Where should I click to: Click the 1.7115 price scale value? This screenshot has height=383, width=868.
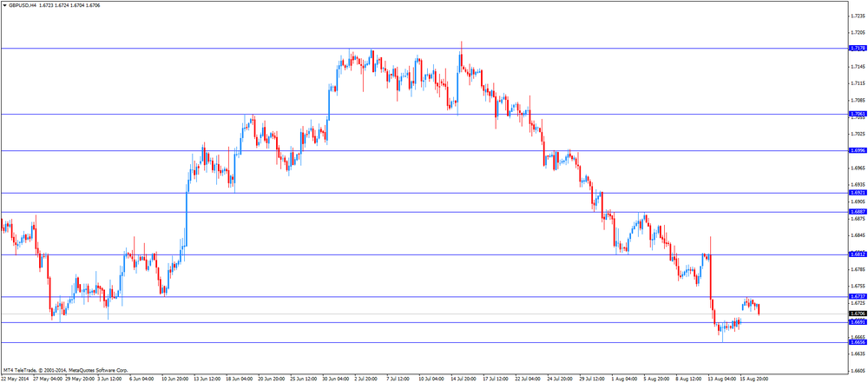pyautogui.click(x=857, y=83)
